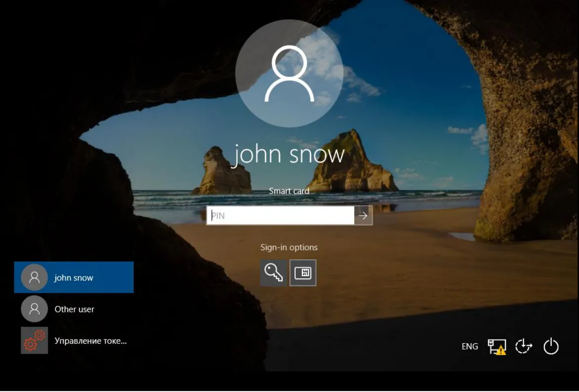Screen dimensions: 579x392
Task: Click the large john snow profile picture
Action: (x=289, y=74)
